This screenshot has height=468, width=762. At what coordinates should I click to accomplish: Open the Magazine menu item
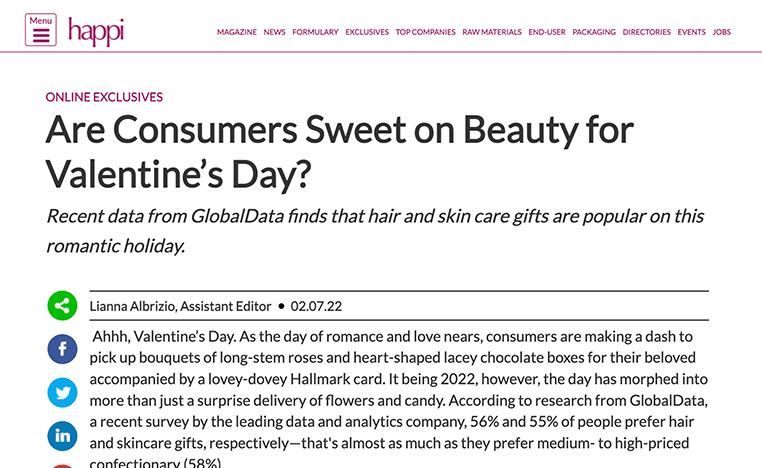(237, 32)
